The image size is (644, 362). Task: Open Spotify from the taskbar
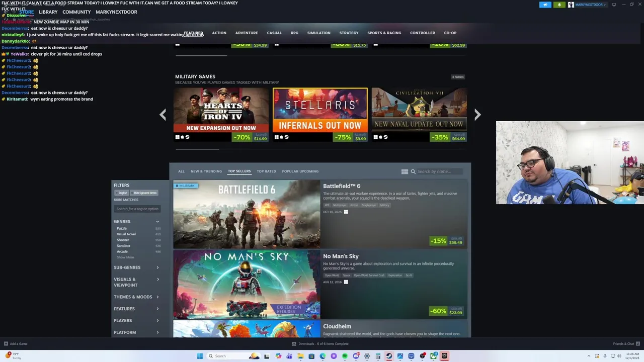pos(345,356)
